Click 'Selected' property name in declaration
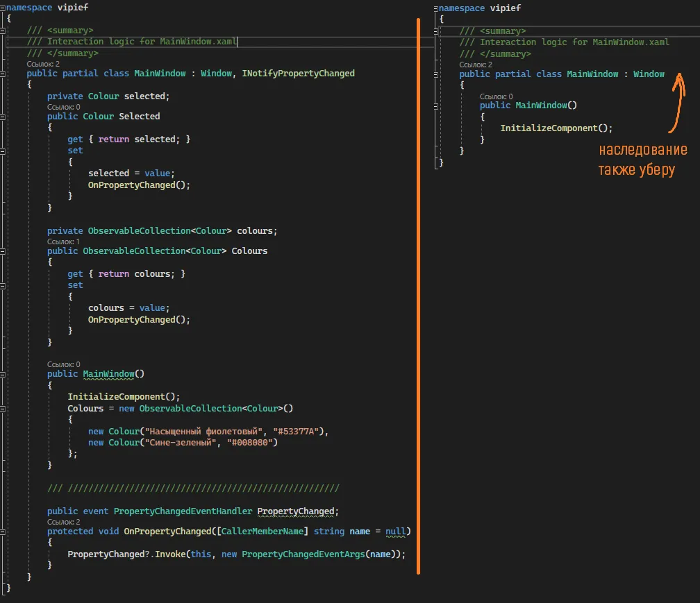This screenshot has height=603, width=700. [140, 117]
